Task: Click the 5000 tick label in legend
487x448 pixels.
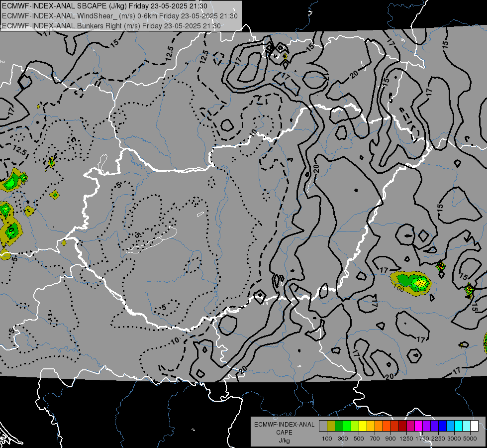Action: (470, 439)
